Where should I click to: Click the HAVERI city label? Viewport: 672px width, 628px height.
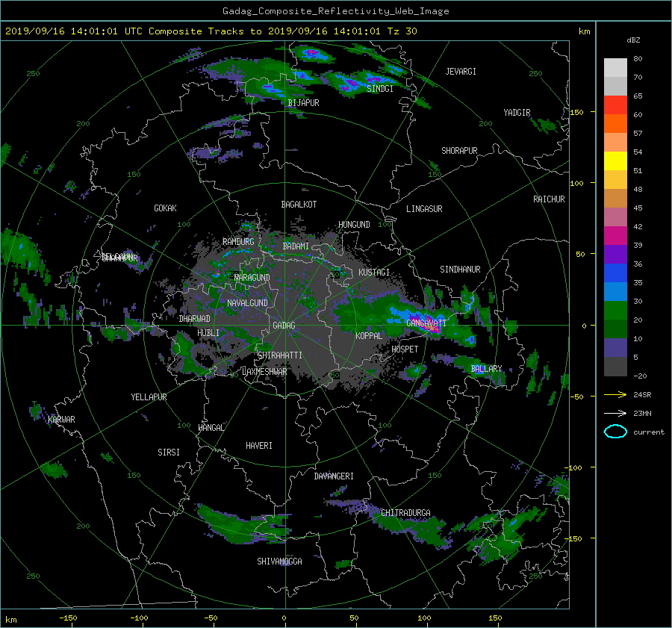pyautogui.click(x=259, y=446)
